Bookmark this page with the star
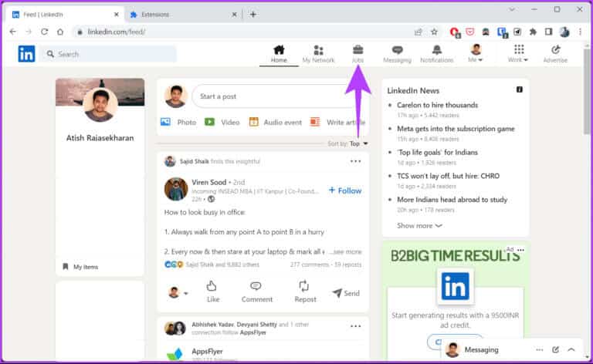Screen dimensions: 593x364 click(434, 32)
